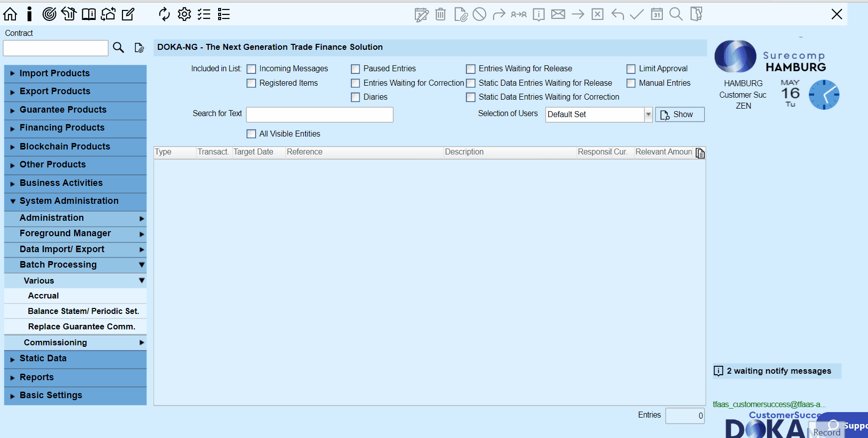Click the edit note pencil icon
Image resolution: width=868 pixels, height=438 pixels.
[128, 14]
